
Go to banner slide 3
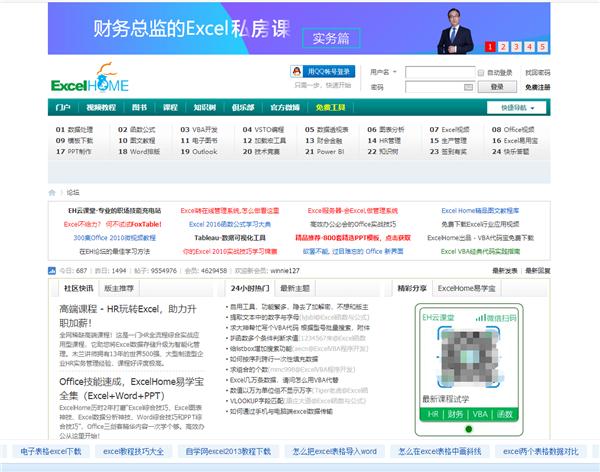pos(516,47)
